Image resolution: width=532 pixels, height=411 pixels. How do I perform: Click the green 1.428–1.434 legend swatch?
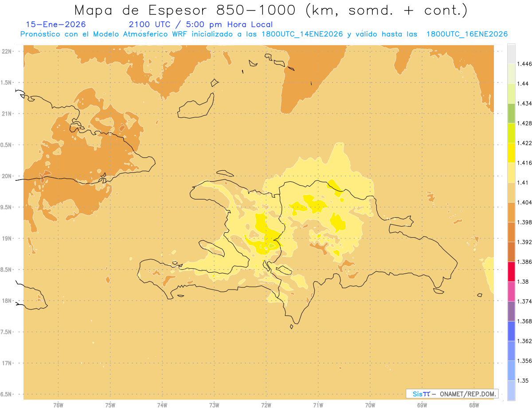[x=511, y=114]
